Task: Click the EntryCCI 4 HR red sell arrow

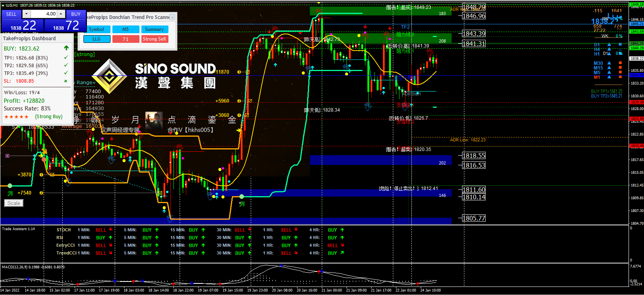Action: coord(342,245)
